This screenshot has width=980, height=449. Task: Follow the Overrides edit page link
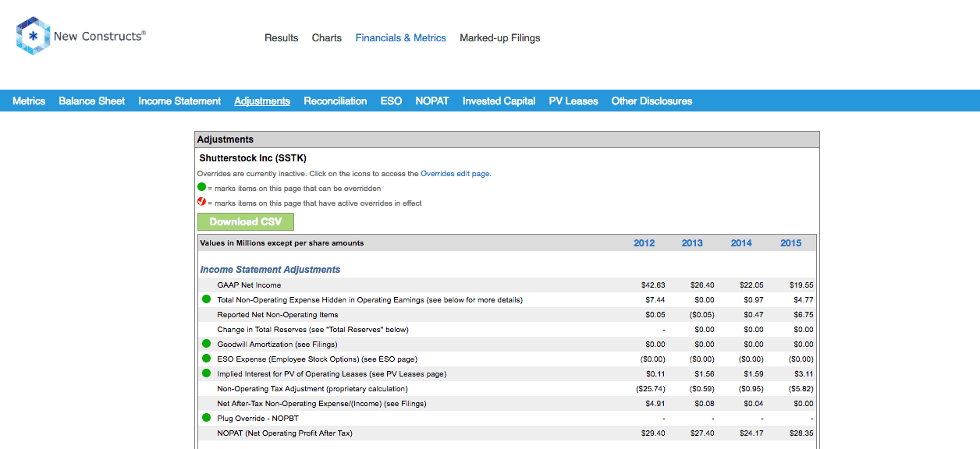pyautogui.click(x=455, y=174)
